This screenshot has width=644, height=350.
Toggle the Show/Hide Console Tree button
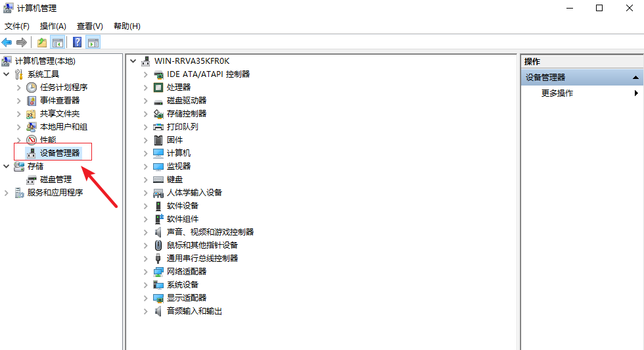(x=58, y=43)
